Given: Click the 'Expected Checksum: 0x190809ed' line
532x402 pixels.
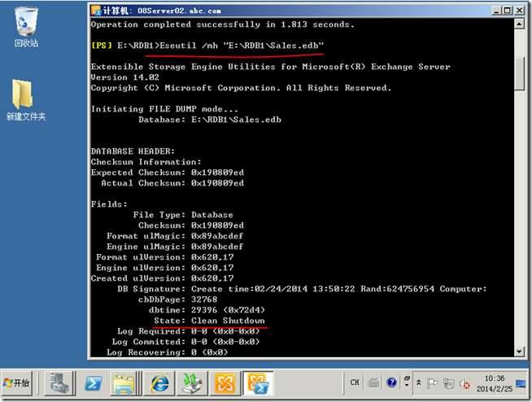Looking at the screenshot, I should point(168,173).
